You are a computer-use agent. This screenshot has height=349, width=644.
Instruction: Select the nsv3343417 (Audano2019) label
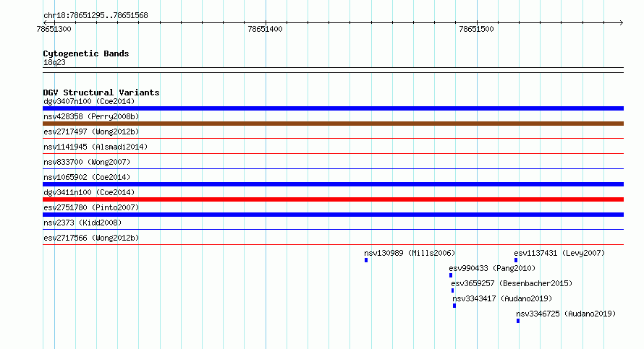coord(502,298)
